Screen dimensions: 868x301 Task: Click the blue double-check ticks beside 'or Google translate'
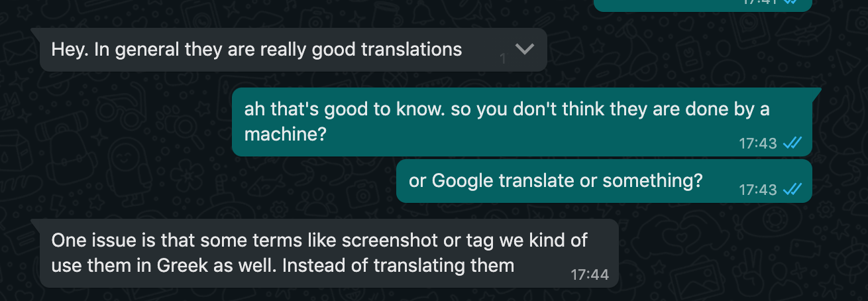(x=792, y=190)
